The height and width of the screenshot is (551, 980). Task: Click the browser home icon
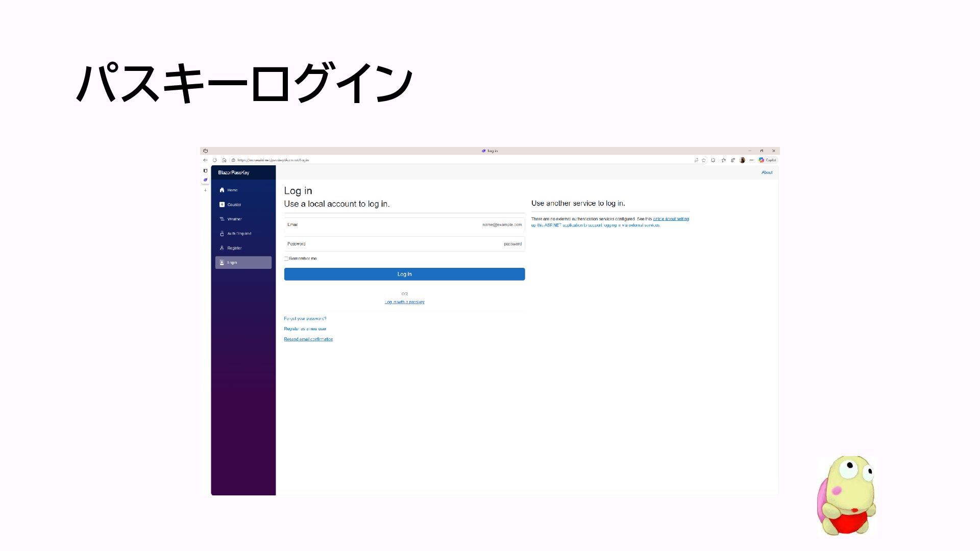tap(224, 160)
